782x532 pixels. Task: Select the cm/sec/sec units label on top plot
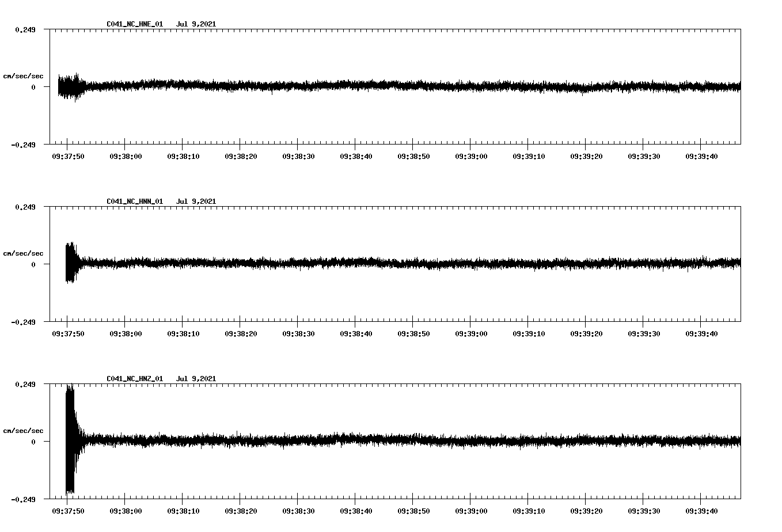pyautogui.click(x=23, y=75)
